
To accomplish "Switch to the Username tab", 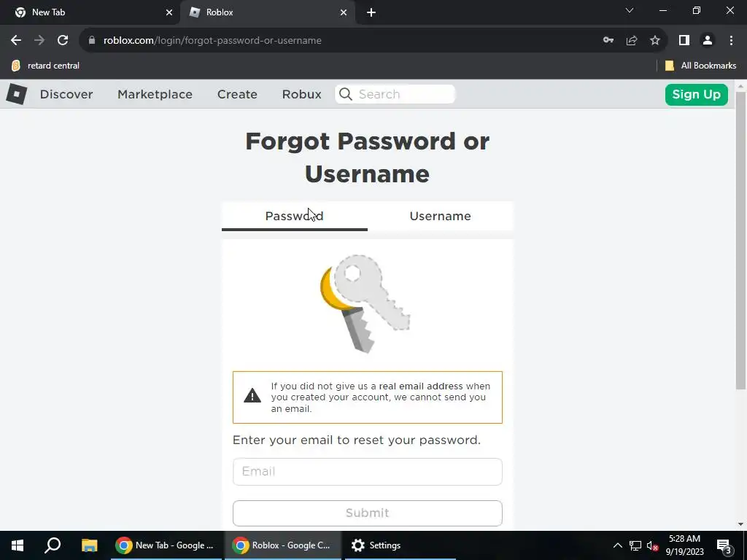I will point(440,216).
